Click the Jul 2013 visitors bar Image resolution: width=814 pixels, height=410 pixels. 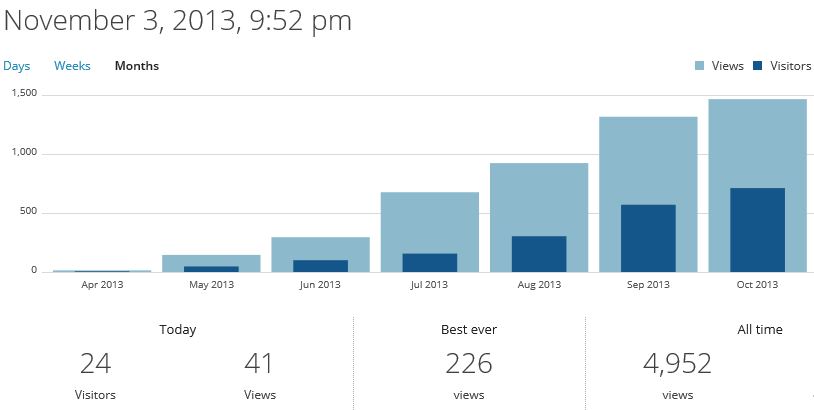pyautogui.click(x=429, y=262)
